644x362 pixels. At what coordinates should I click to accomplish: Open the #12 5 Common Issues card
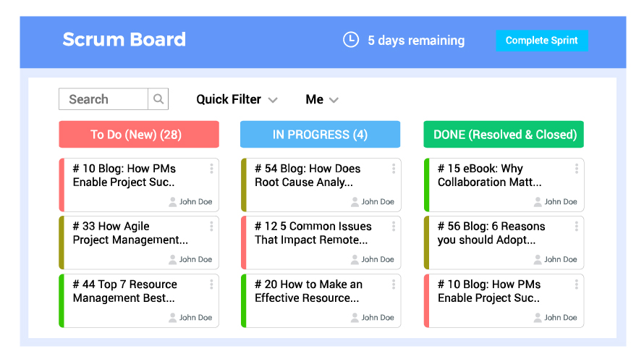click(313, 234)
